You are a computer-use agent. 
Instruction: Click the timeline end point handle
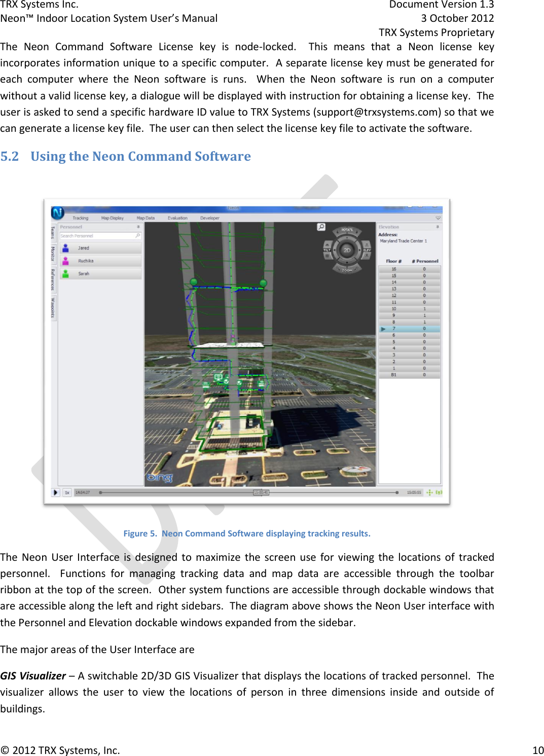(396, 492)
